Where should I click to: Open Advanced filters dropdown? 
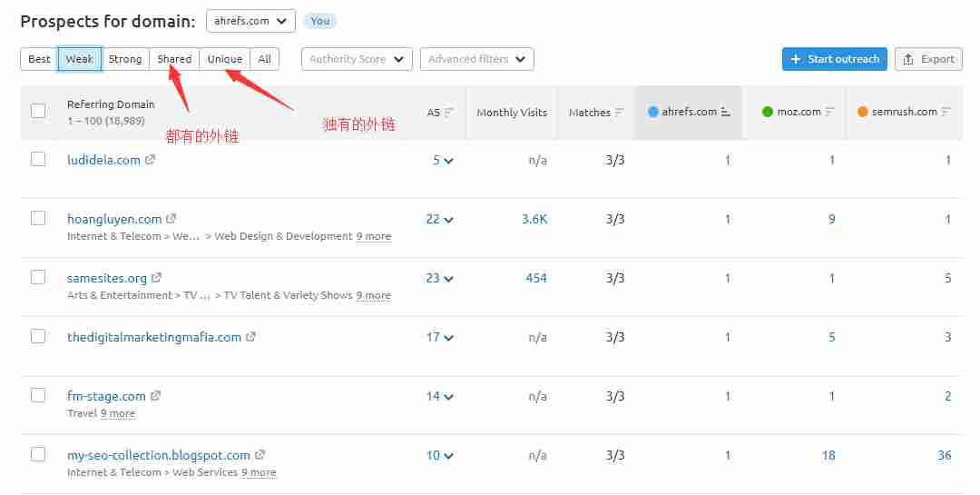pos(476,59)
